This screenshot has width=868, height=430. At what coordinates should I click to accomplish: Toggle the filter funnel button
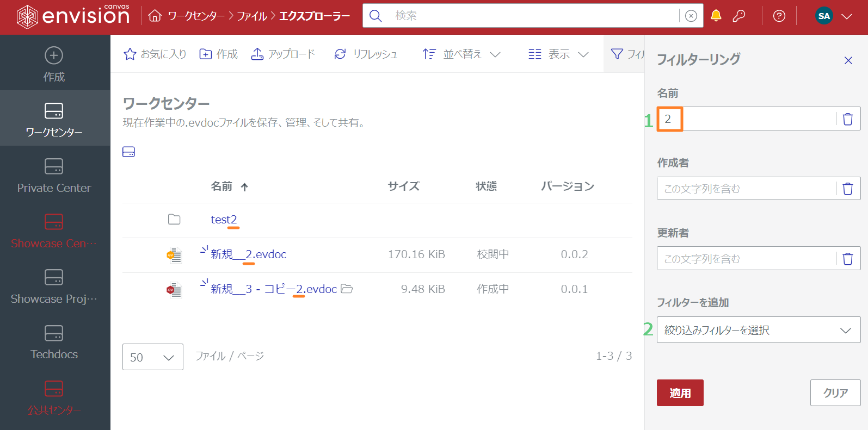coord(624,54)
